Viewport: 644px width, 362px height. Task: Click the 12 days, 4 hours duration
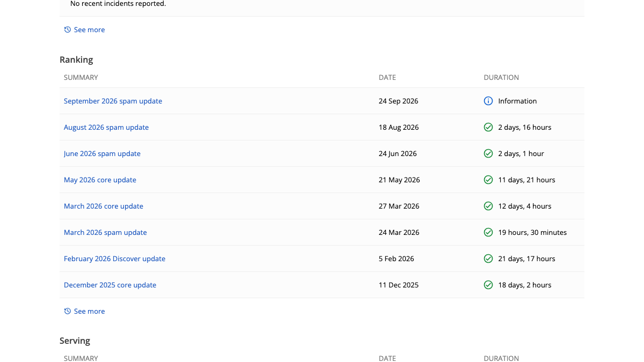pyautogui.click(x=525, y=206)
